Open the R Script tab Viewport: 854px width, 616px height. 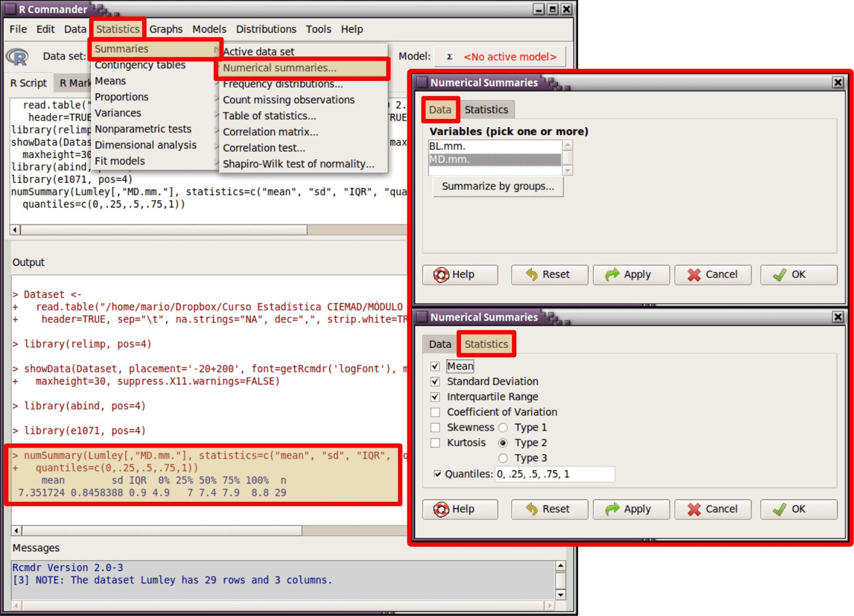pos(29,83)
